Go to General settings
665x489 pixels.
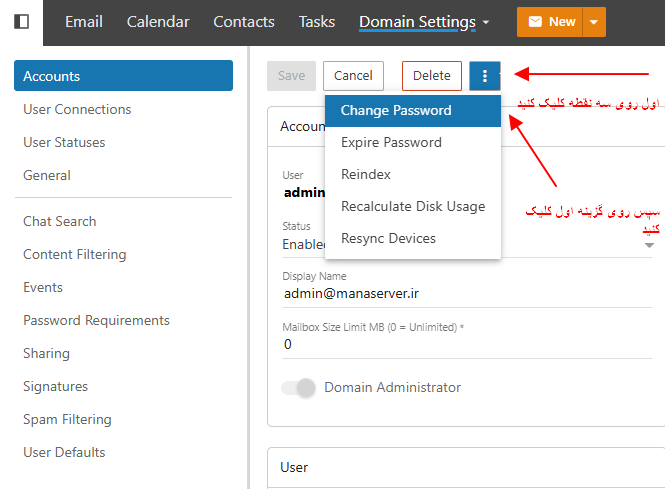click(47, 176)
